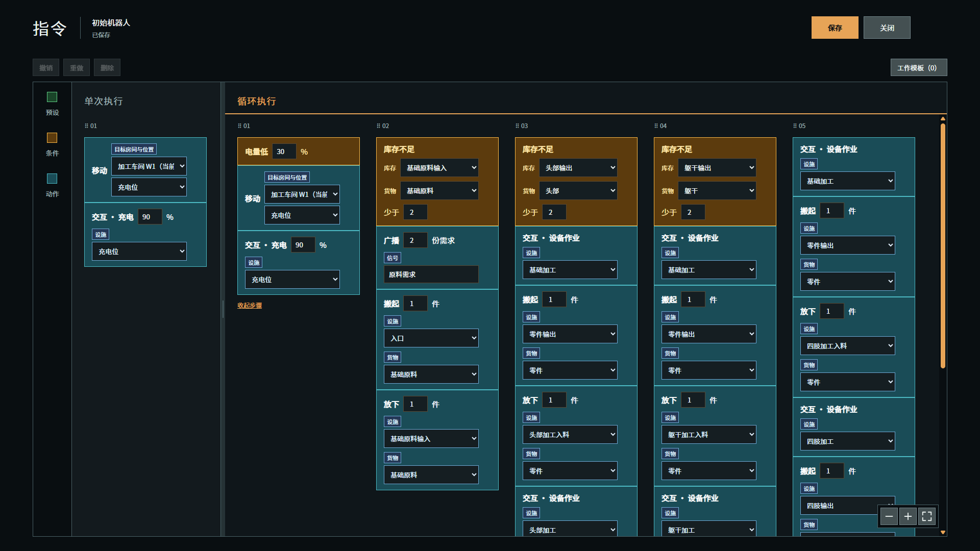Click the 重做 redo button

(77, 67)
